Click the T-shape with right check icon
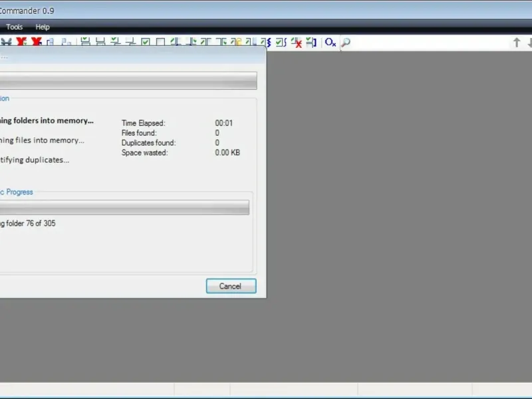The height and width of the screenshot is (399, 532). [x=221, y=42]
